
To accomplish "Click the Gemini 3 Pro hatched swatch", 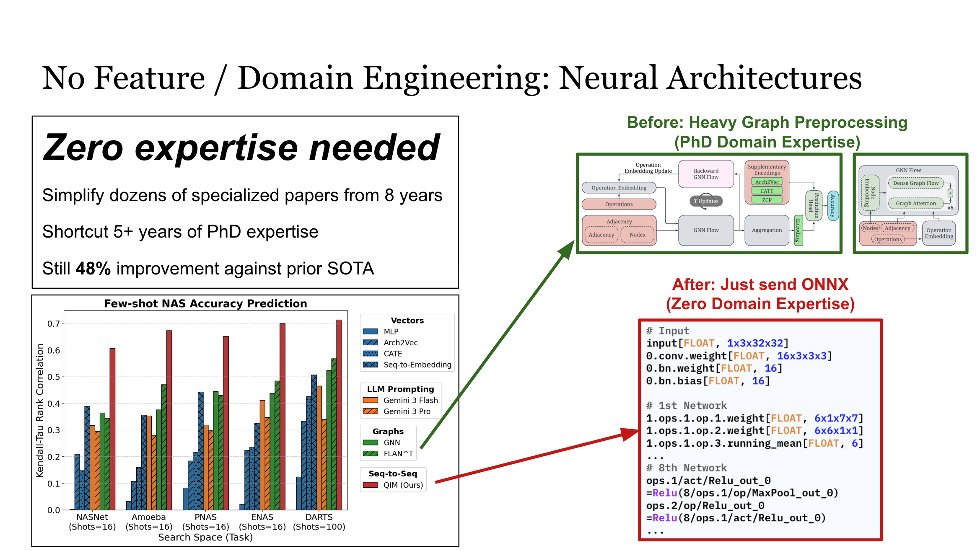I will 370,411.
